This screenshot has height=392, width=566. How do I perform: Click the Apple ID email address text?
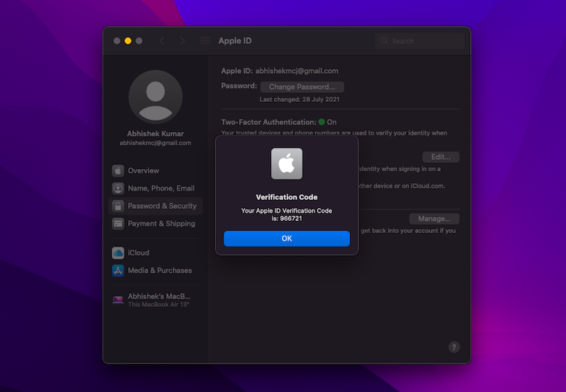click(x=297, y=71)
